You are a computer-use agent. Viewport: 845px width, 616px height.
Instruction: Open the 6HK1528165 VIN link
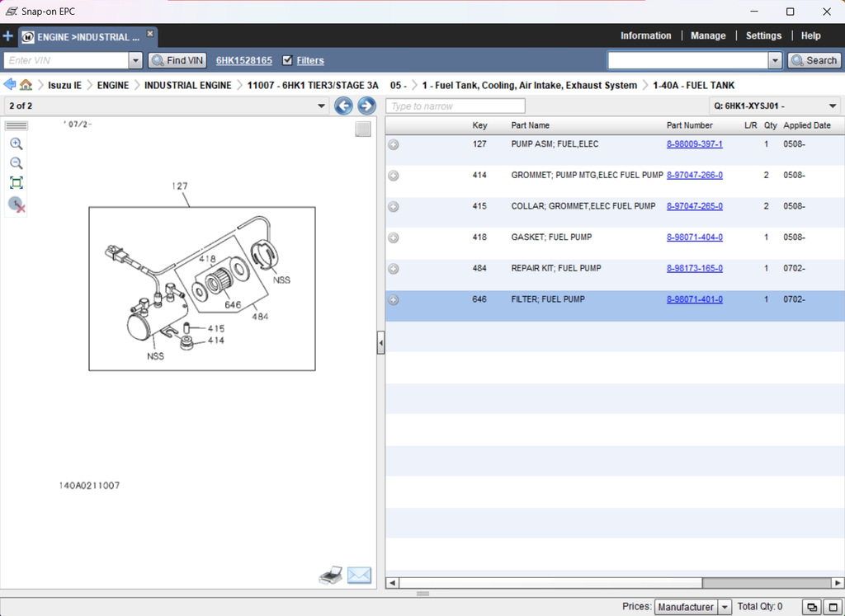(244, 60)
